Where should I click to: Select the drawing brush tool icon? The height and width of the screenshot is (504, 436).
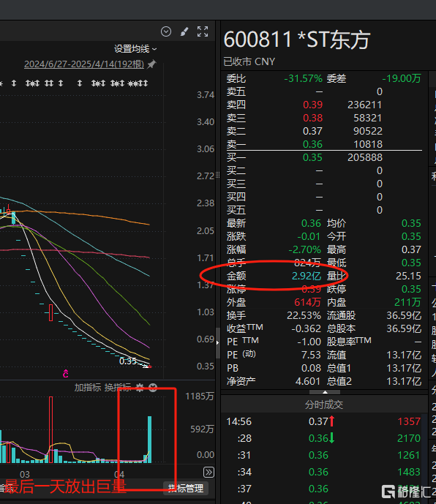coord(184,31)
